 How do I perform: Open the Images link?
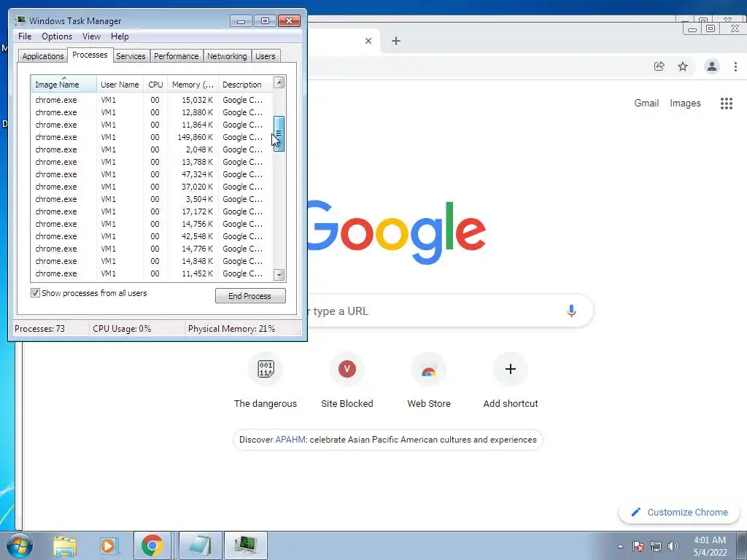685,103
